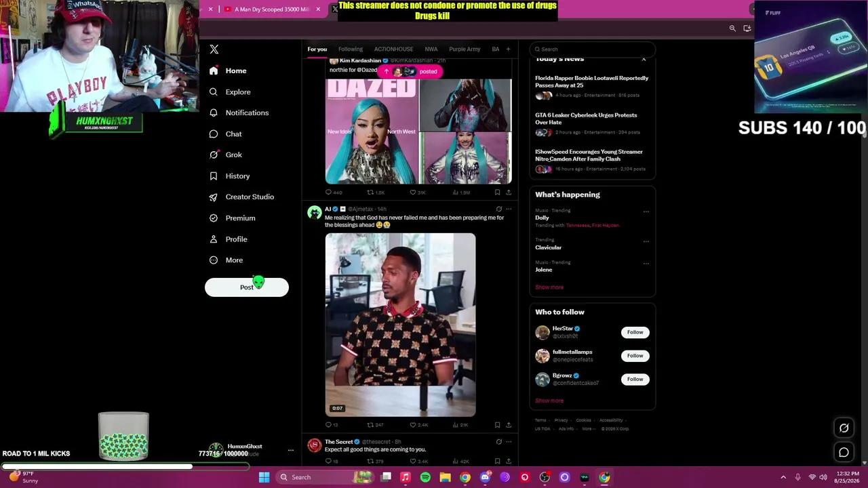Click Grok explain icon on The Secret post
The image size is (868, 488).
(x=498, y=442)
